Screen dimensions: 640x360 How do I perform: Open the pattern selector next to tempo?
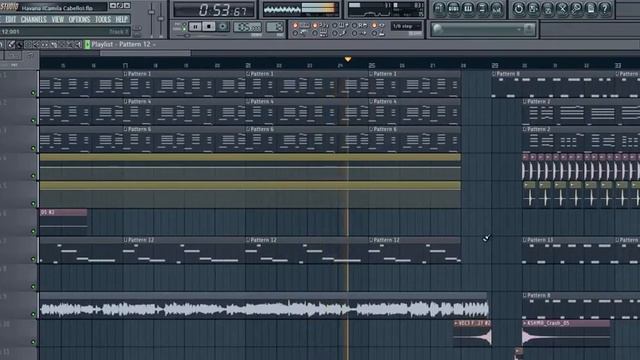[274, 27]
